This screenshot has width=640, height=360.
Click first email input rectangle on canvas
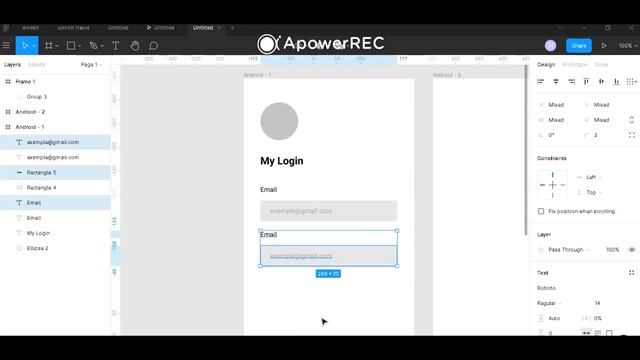329,211
